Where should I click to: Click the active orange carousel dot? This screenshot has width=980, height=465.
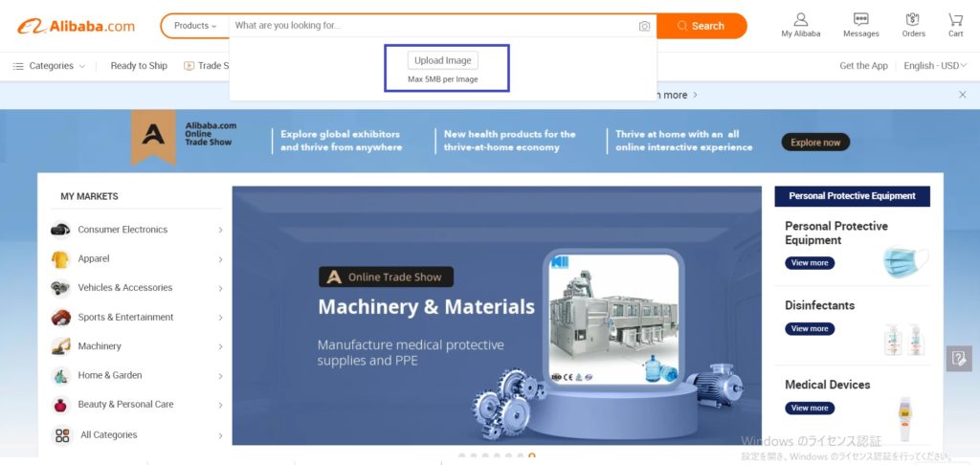pos(532,457)
